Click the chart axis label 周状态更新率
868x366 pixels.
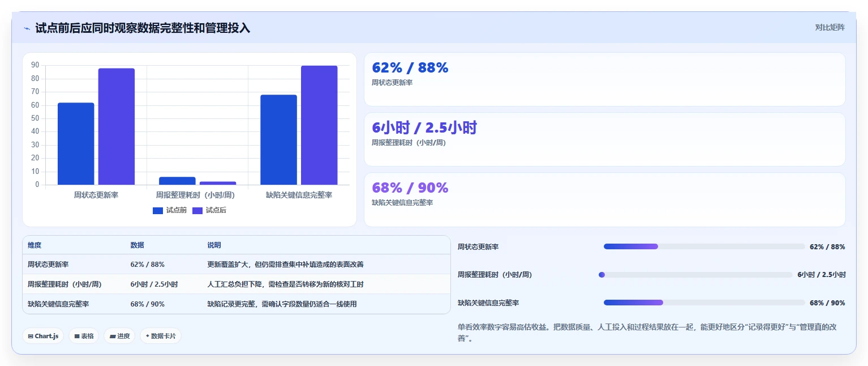tap(96, 195)
